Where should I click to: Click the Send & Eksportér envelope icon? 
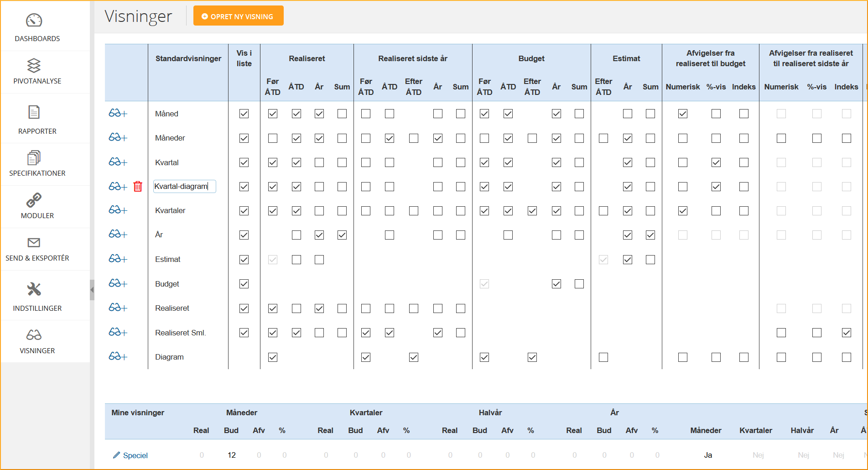coord(34,242)
